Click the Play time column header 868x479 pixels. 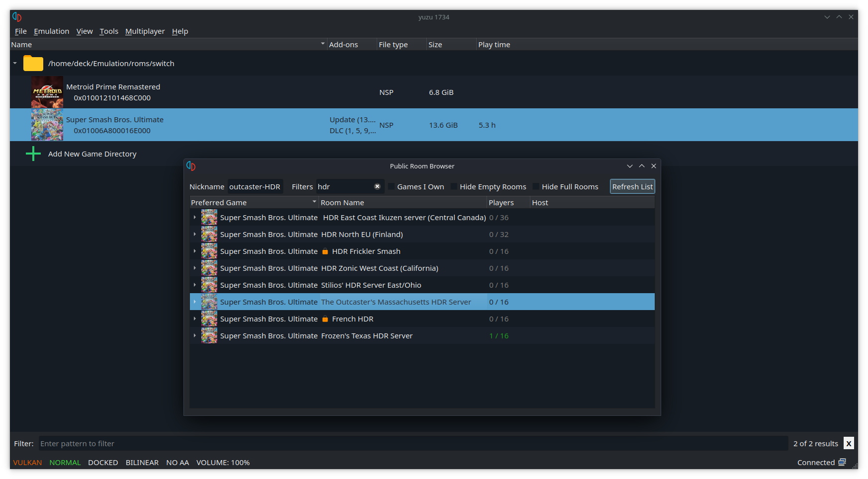point(494,45)
